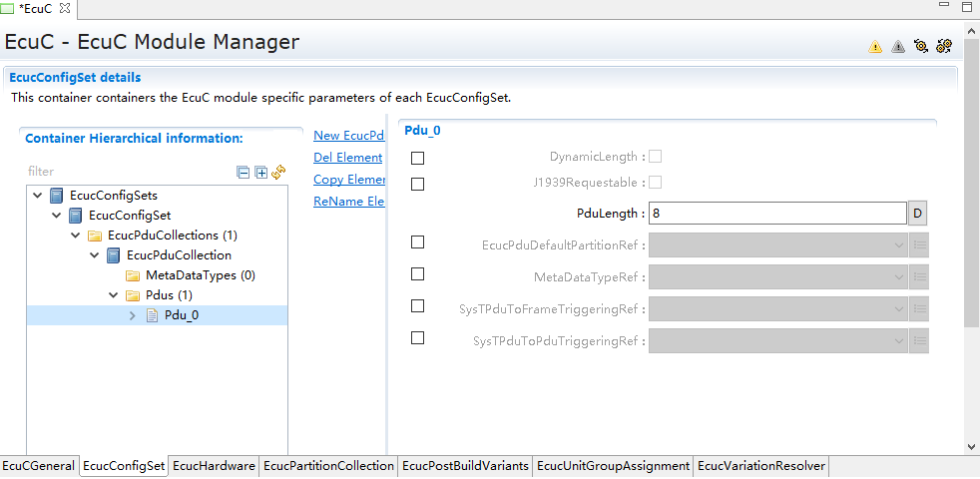Click the yellow refresh arrows above tree
This screenshot has width=980, height=479.
(x=278, y=172)
